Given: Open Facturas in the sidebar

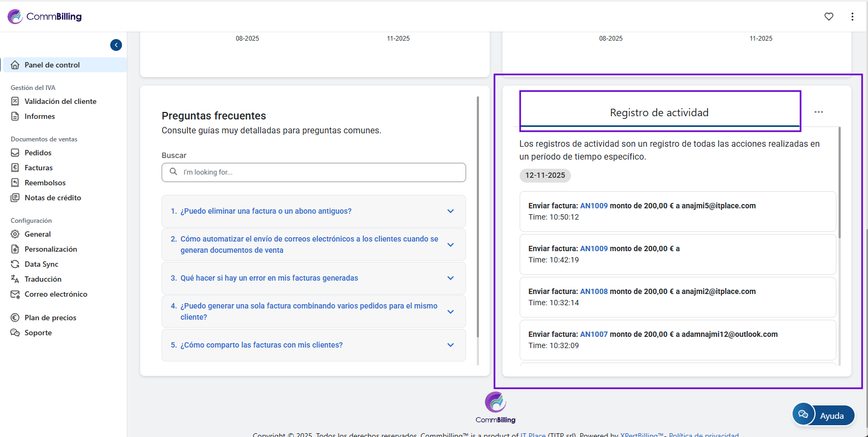Looking at the screenshot, I should 39,168.
